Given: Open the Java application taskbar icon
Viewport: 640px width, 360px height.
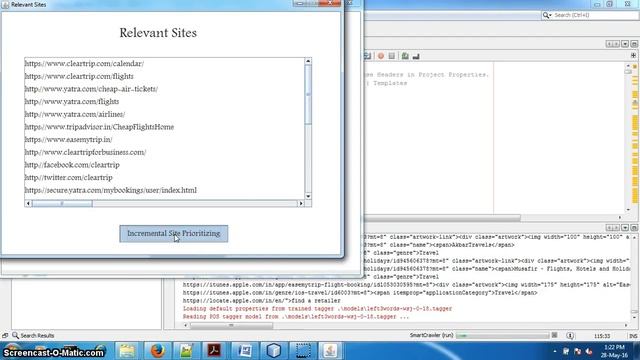Looking at the screenshot, I should [x=331, y=351].
